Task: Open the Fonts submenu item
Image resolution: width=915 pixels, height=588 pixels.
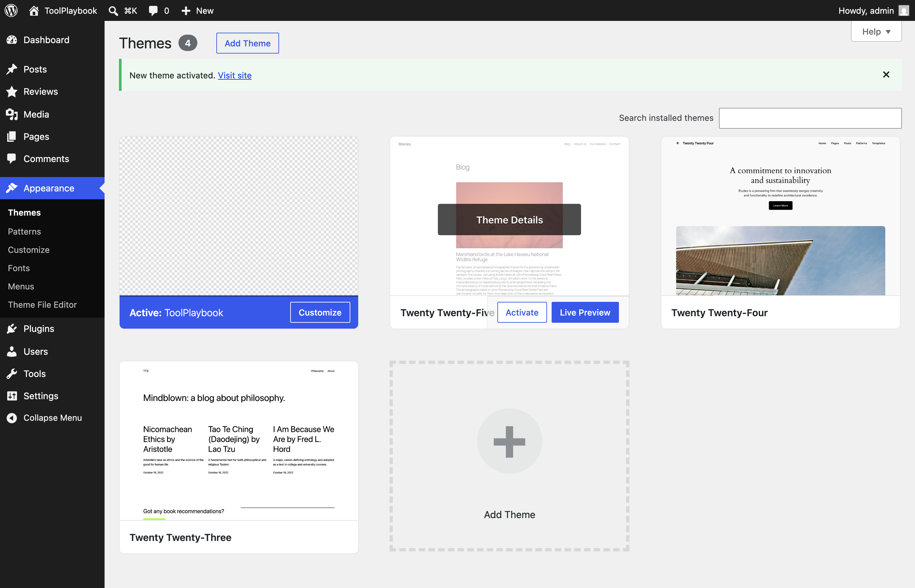Action: pyautogui.click(x=19, y=268)
